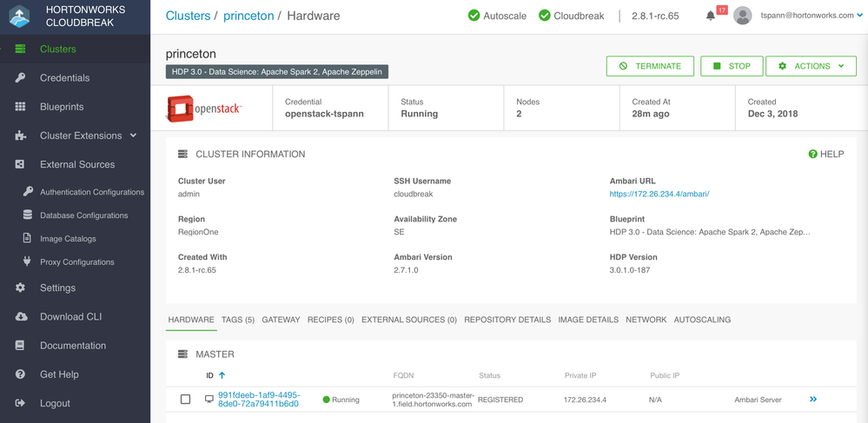868x423 pixels.
Task: Click the Blueprints grid icon in sidebar
Action: click(x=21, y=107)
